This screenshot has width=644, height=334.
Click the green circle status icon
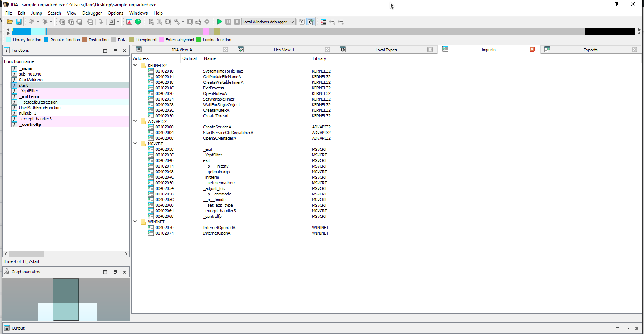[x=138, y=22]
